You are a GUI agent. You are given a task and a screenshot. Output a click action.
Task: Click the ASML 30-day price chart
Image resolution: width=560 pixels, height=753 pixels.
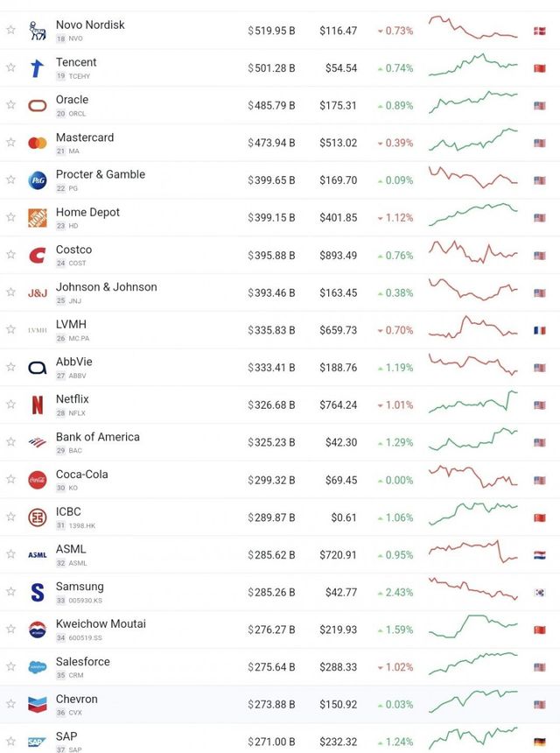click(x=473, y=553)
